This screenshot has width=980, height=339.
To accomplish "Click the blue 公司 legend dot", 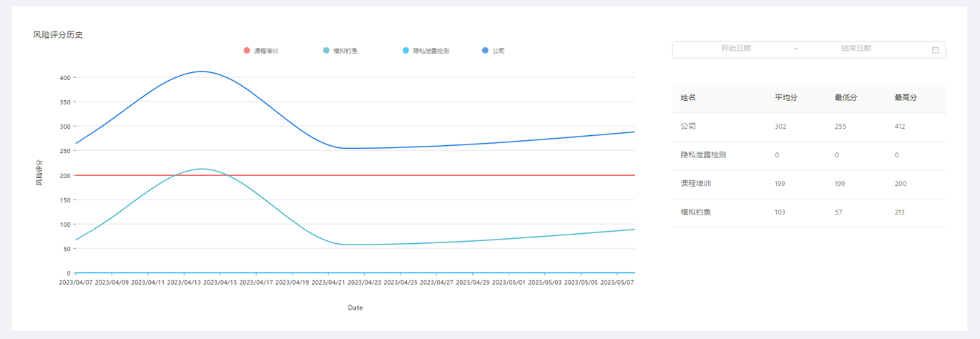I will (485, 51).
